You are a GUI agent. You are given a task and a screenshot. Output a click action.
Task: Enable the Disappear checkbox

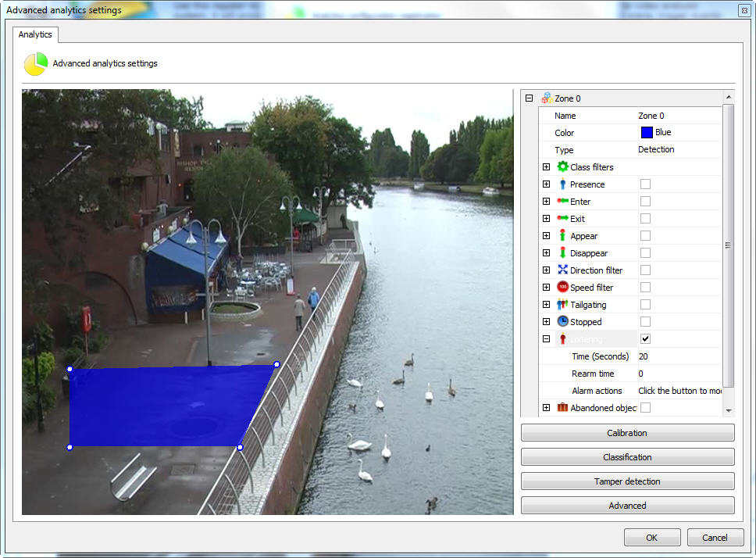(645, 252)
